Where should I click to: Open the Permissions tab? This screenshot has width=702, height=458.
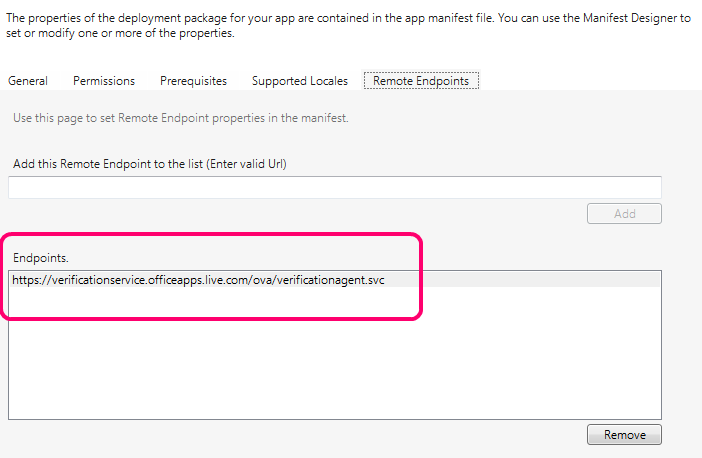point(103,80)
